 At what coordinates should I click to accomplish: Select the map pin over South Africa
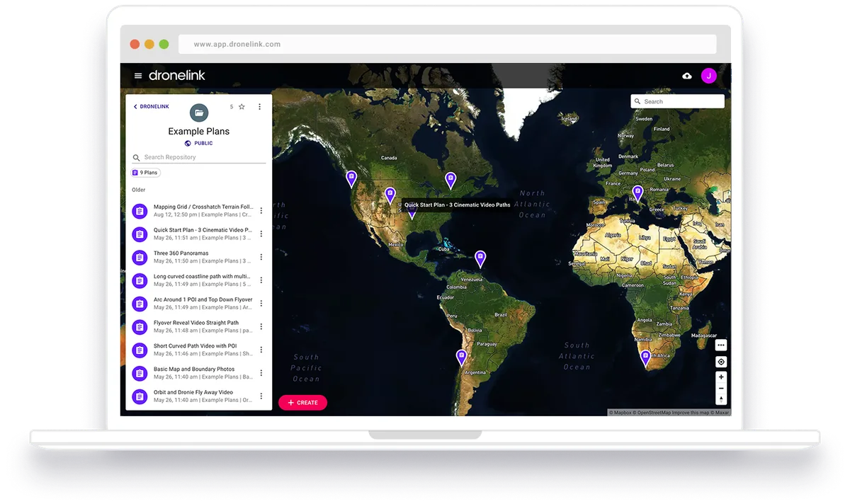click(645, 357)
